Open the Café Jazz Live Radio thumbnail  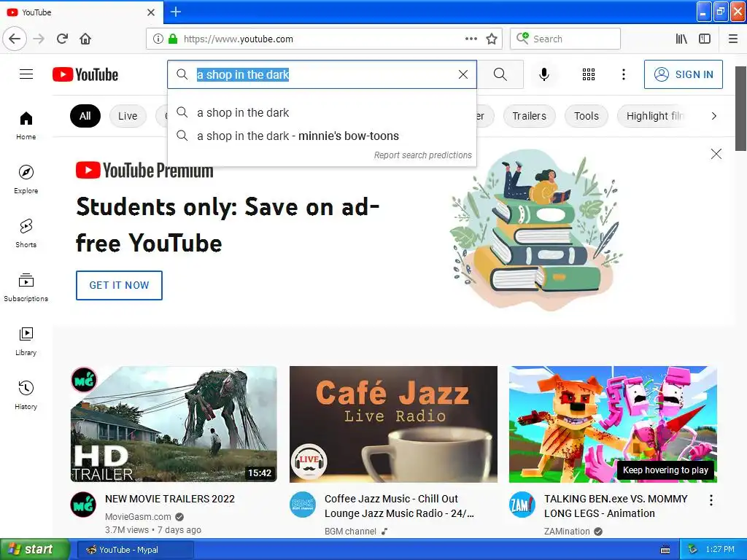[x=393, y=424]
